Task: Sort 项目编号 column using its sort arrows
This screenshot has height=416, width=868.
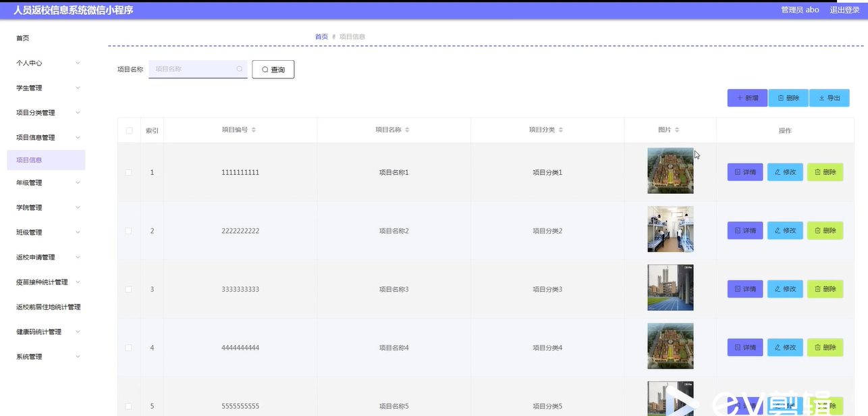Action: [254, 130]
